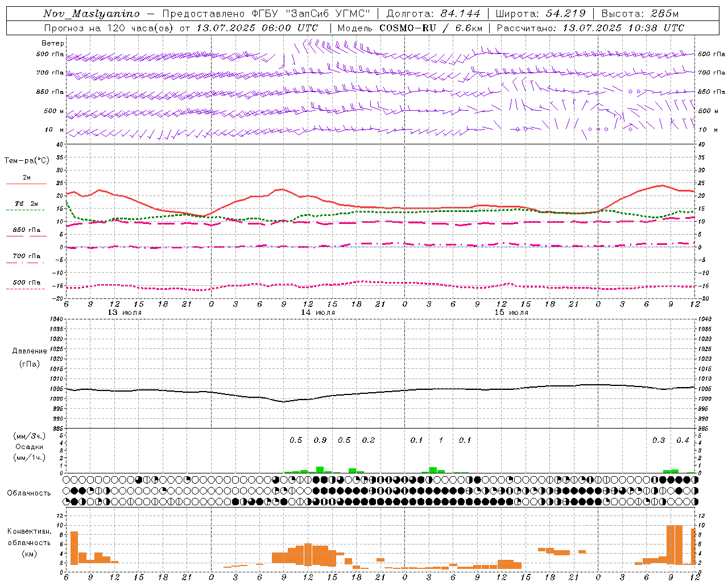Click the Давление chart title
The height and width of the screenshot is (582, 728).
click(x=29, y=351)
